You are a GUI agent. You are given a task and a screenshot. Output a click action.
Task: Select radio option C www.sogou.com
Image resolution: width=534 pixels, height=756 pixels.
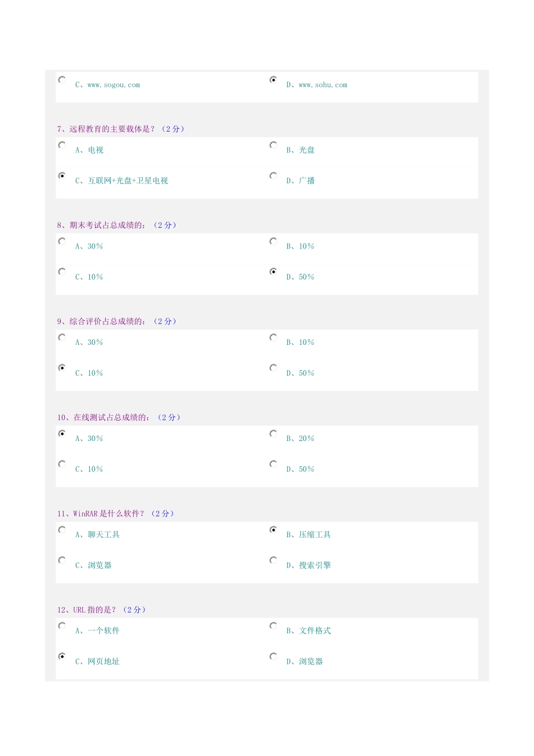coord(62,80)
